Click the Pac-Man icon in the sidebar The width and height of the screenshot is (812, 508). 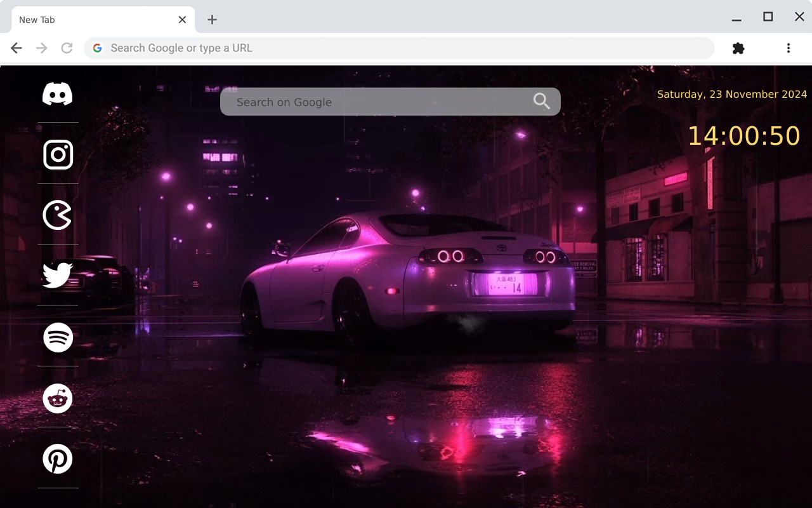pos(58,215)
